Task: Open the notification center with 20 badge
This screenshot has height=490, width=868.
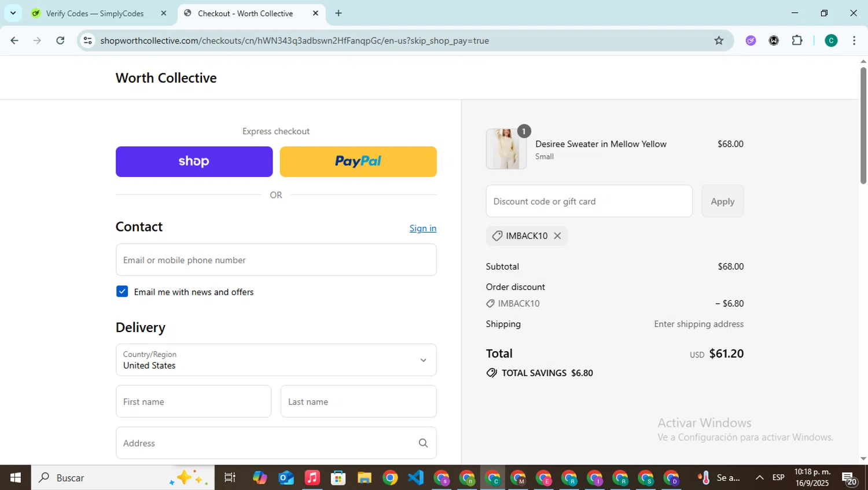Action: tap(849, 479)
